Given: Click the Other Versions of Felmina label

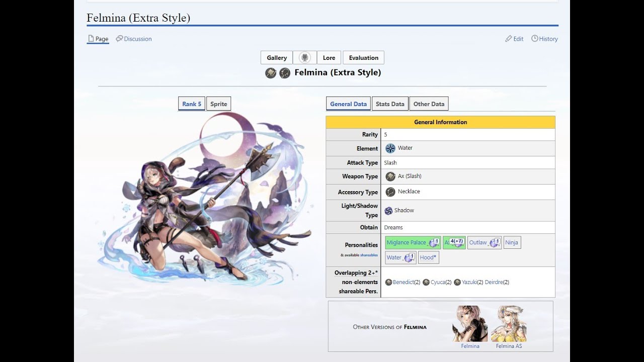Looking at the screenshot, I should pos(390,327).
